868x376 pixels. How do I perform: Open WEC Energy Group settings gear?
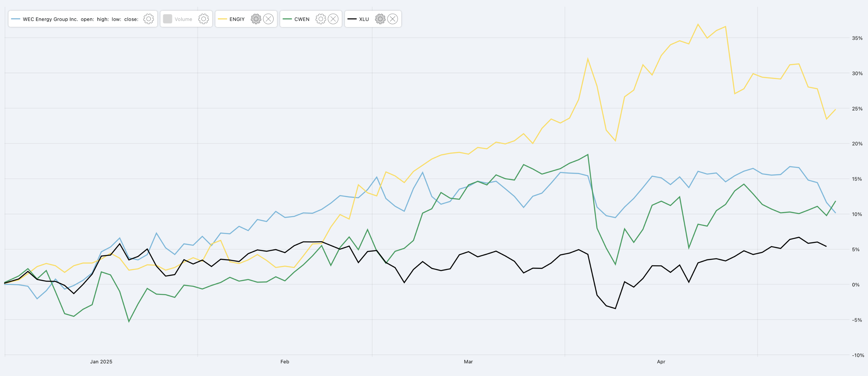point(148,19)
